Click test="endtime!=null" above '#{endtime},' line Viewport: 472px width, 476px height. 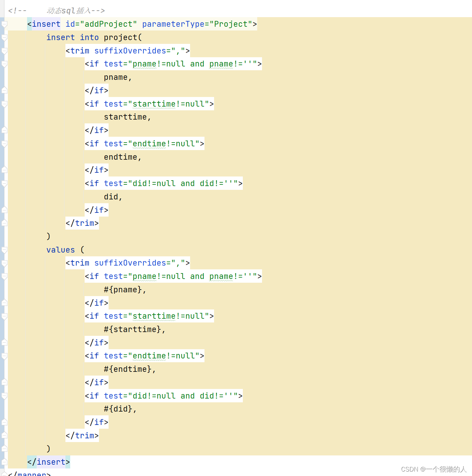pos(152,356)
